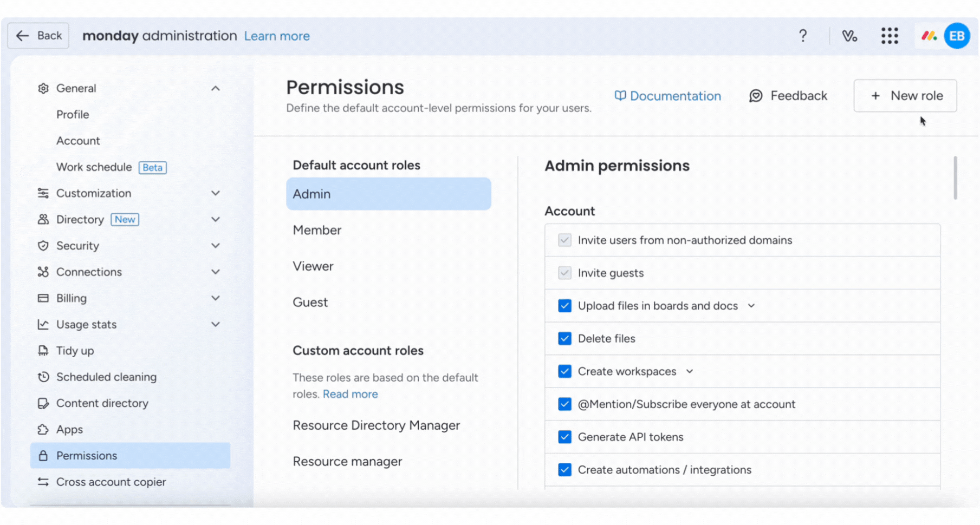Open the Profile settings page
The width and height of the screenshot is (980, 525).
pos(73,115)
